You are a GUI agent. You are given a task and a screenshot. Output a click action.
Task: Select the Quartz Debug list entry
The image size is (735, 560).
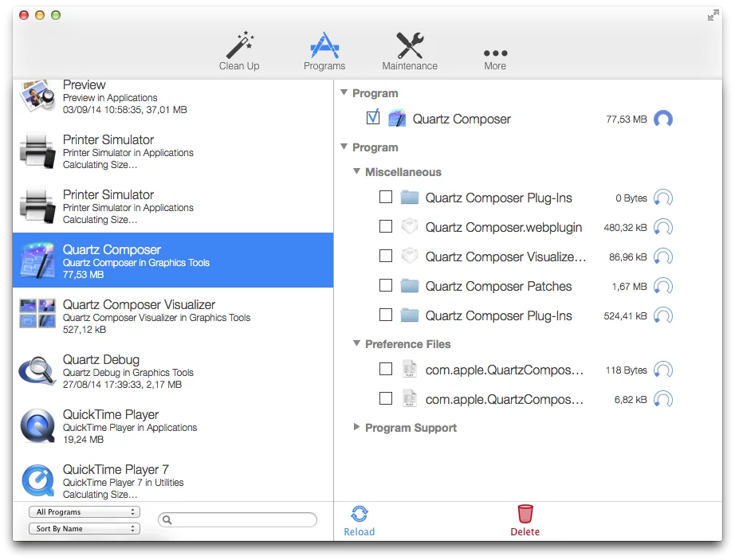(173, 371)
